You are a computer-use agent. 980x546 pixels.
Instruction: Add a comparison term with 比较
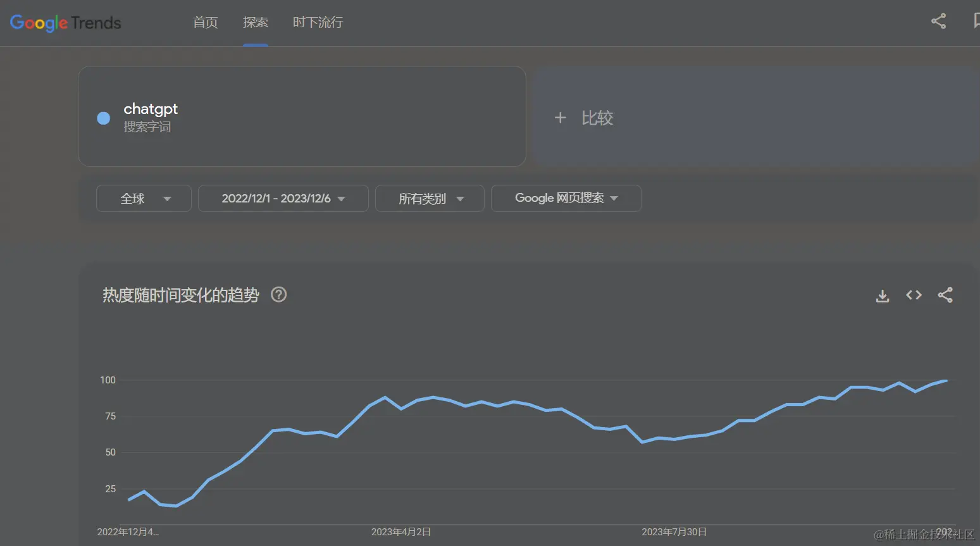pyautogui.click(x=755, y=117)
